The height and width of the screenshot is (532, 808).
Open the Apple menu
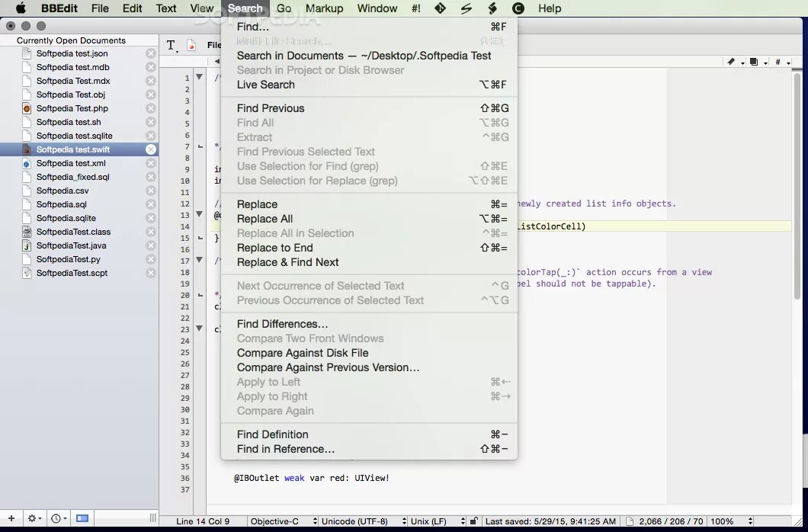21,8
